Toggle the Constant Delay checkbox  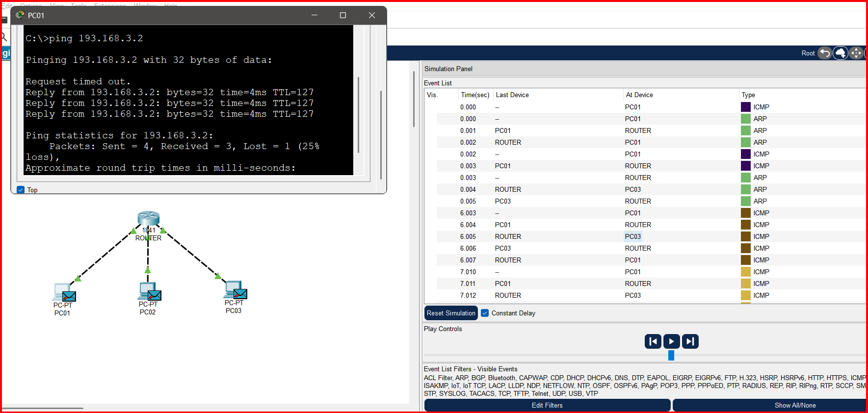click(485, 313)
